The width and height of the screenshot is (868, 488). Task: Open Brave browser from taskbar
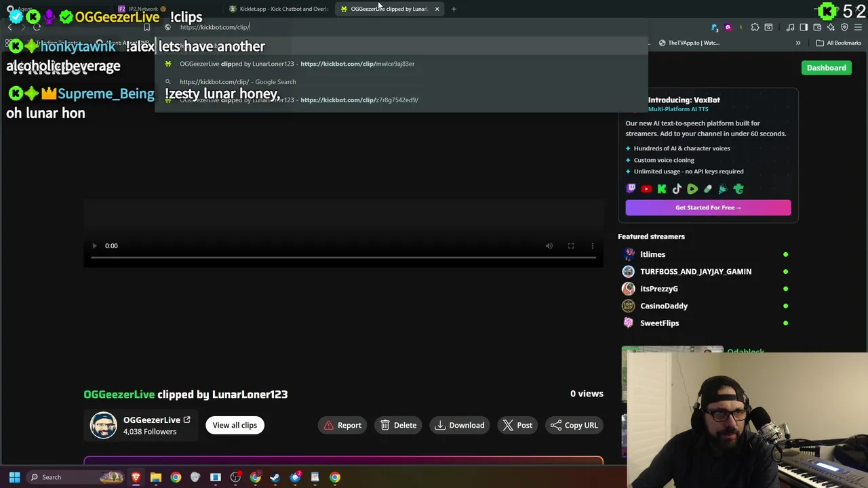pos(136,477)
